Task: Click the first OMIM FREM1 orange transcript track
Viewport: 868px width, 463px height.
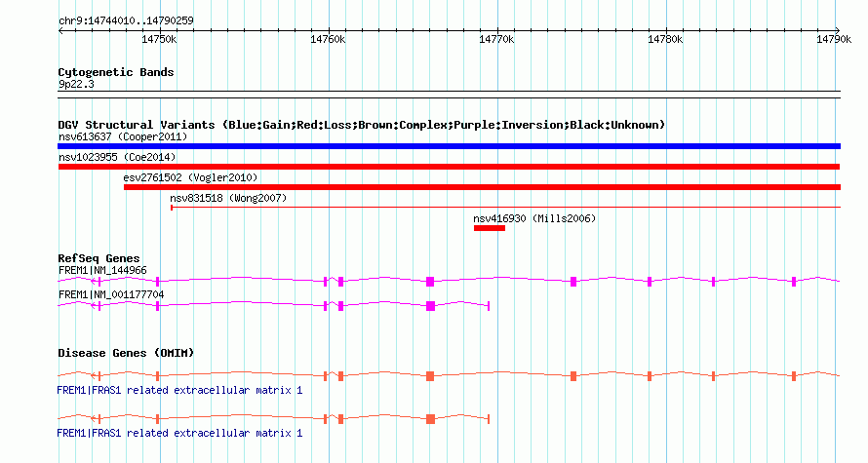Action: (449, 375)
